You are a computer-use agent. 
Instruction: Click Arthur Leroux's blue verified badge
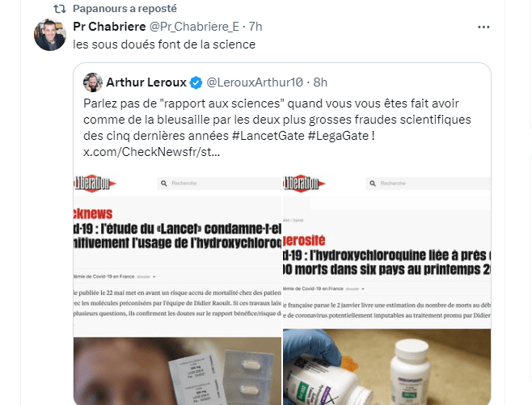click(x=196, y=82)
